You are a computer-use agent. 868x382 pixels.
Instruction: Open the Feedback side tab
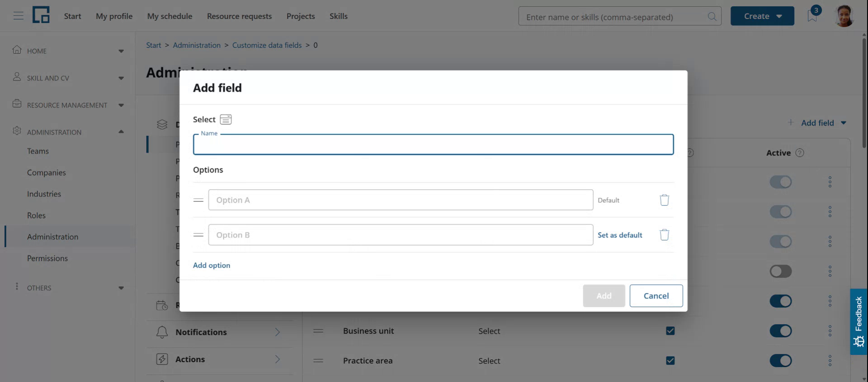point(859,321)
